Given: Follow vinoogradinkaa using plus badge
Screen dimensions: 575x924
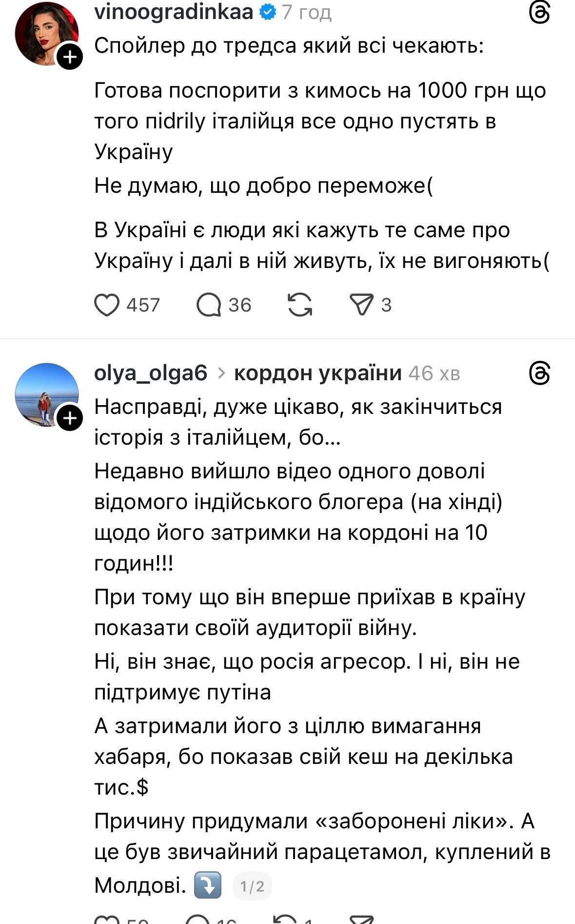Looking at the screenshot, I should [70, 57].
